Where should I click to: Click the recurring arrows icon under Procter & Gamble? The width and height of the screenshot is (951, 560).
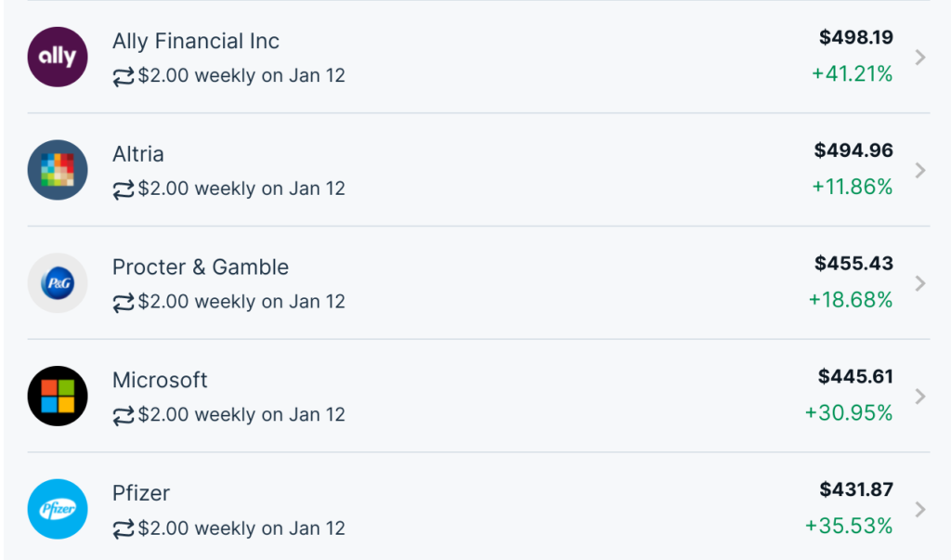pyautogui.click(x=124, y=302)
